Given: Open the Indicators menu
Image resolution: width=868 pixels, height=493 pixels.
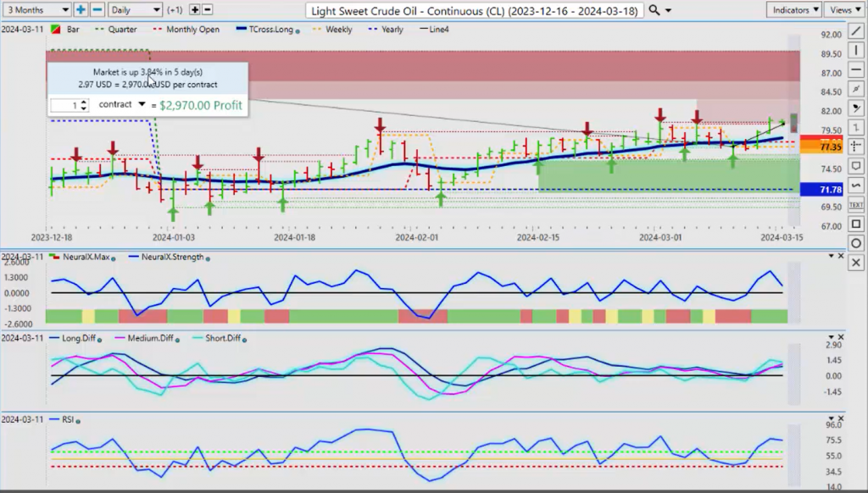Looking at the screenshot, I should (793, 10).
